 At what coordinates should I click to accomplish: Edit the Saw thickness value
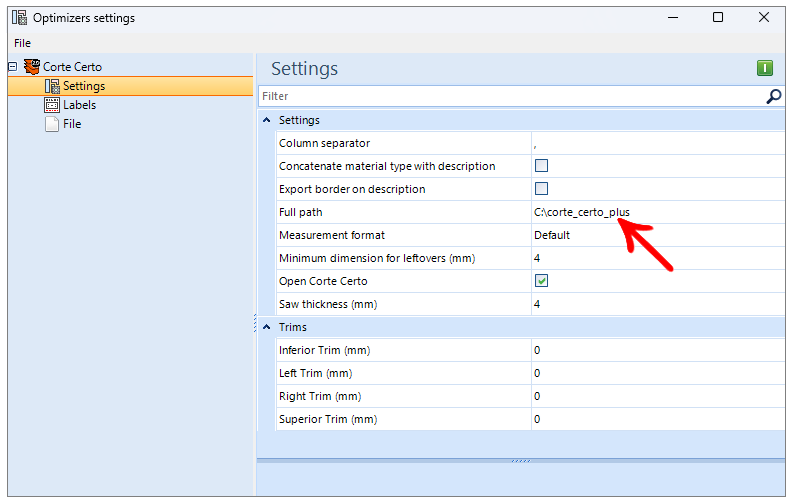click(658, 304)
